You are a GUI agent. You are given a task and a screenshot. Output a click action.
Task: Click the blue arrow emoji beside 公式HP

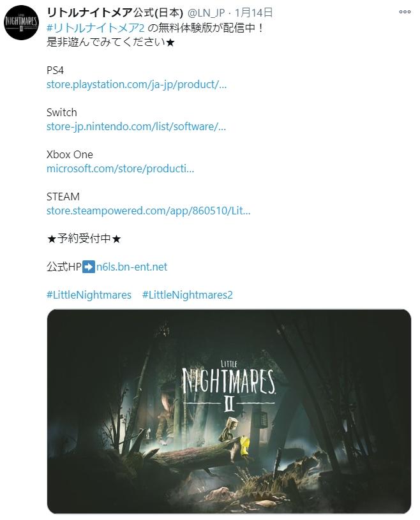coord(89,267)
